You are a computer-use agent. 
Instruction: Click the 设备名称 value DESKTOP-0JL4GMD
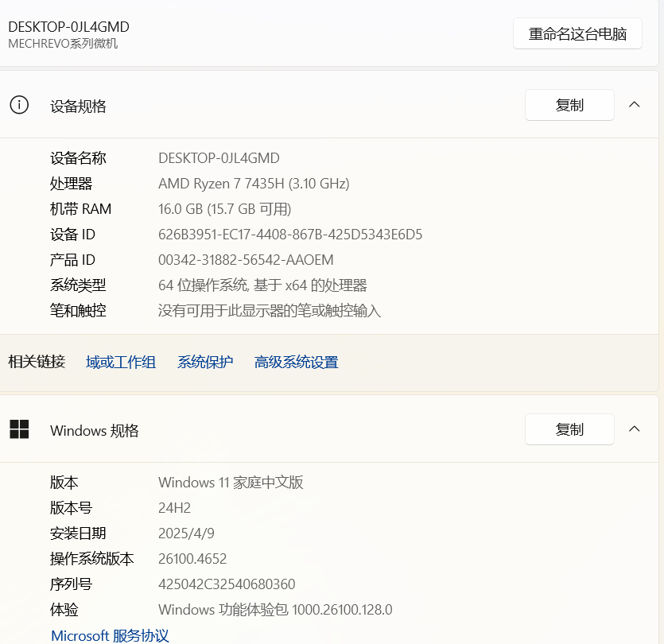[219, 158]
